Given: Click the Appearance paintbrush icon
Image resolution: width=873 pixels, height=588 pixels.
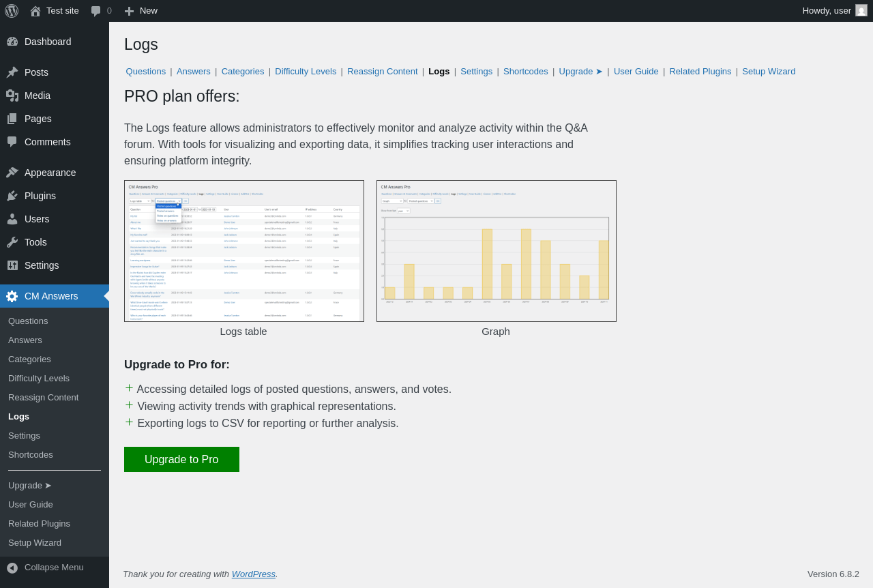Looking at the screenshot, I should pyautogui.click(x=12, y=173).
